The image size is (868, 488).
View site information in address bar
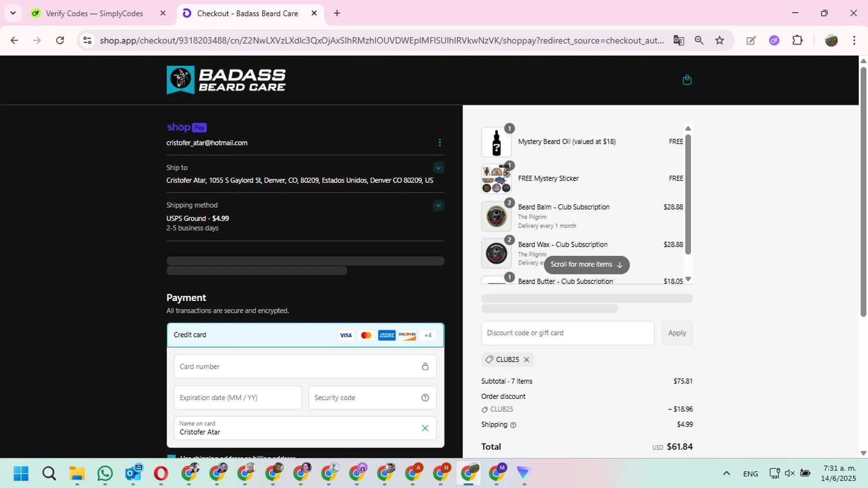87,41
